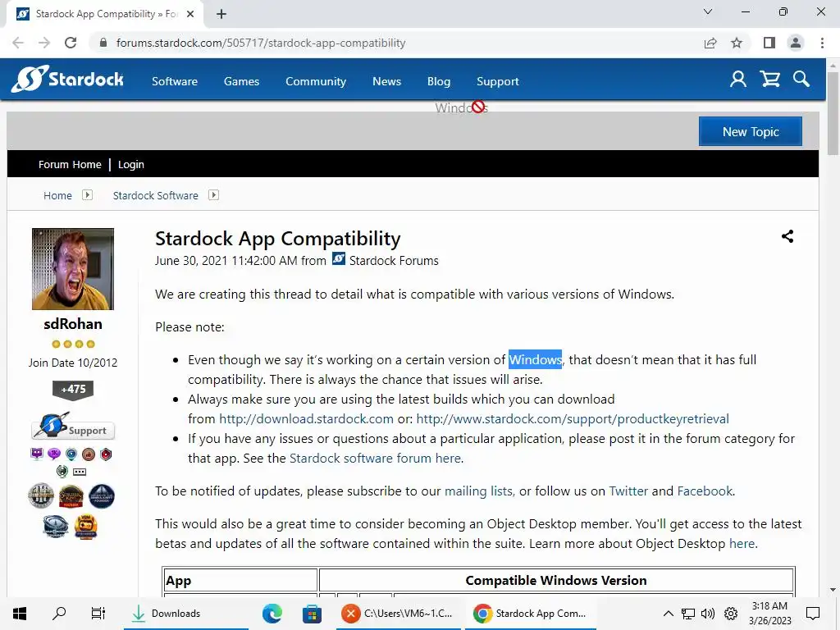Click the +475 karma badge
This screenshot has width=840, height=630.
(73, 390)
